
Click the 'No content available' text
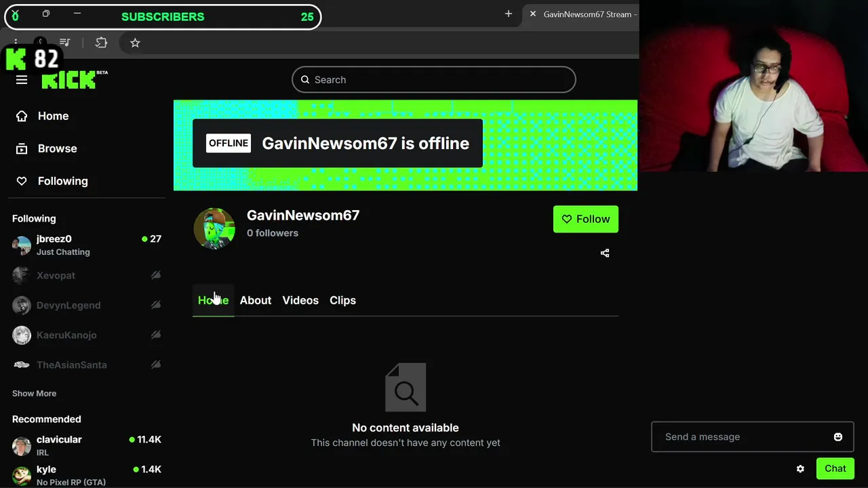coord(406,428)
